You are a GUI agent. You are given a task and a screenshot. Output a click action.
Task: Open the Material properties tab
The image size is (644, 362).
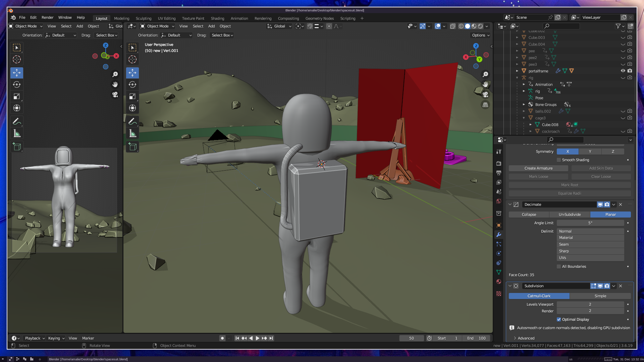coord(499,282)
